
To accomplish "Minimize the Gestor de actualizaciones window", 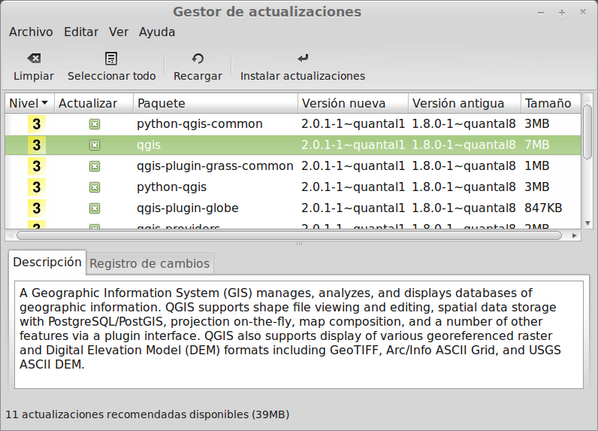I will (541, 13).
